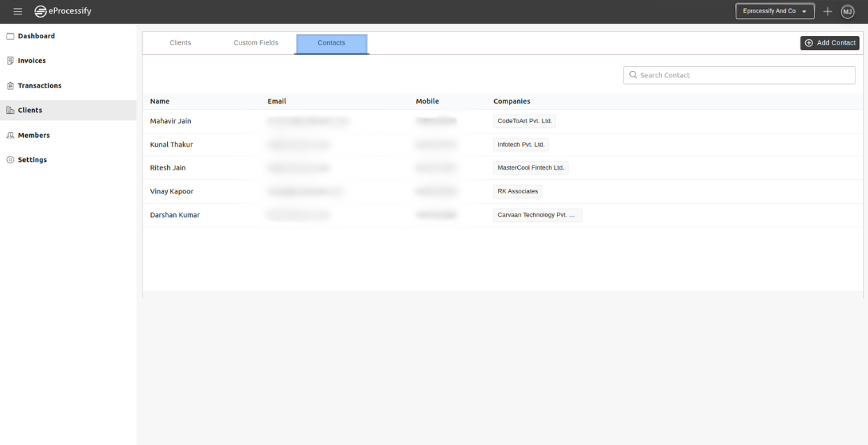Open the MJ user avatar menu

847,11
